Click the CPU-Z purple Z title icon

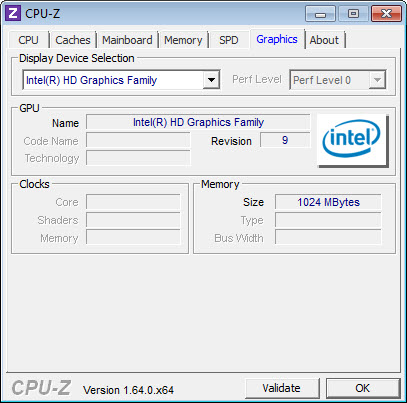click(x=13, y=14)
